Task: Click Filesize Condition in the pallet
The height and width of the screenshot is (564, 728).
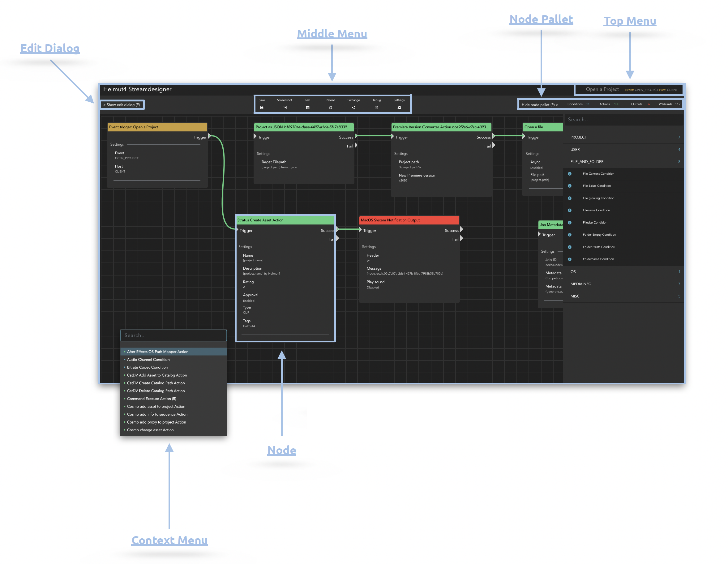Action: 595,223
